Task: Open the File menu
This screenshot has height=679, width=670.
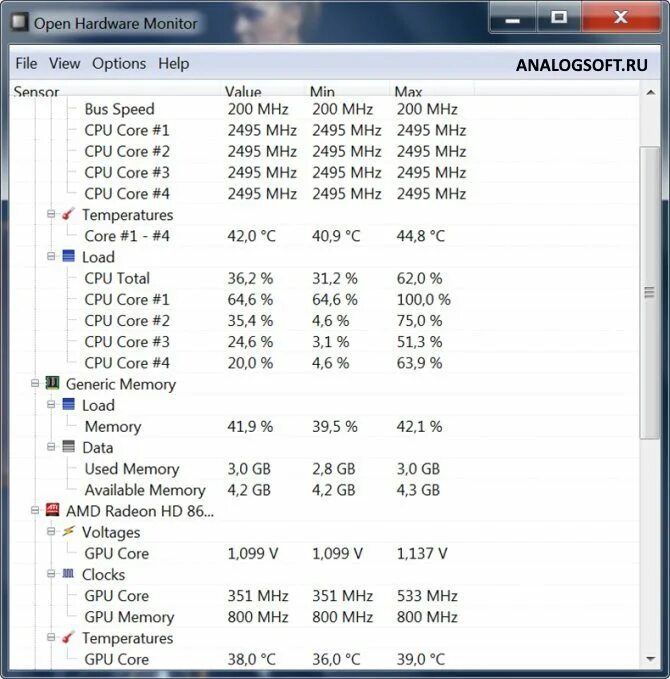Action: click(26, 64)
